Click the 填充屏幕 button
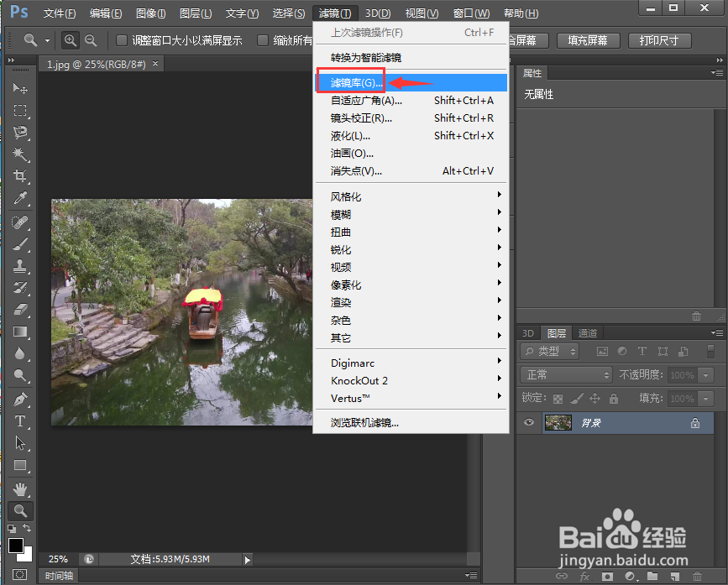This screenshot has height=585, width=728. (588, 40)
